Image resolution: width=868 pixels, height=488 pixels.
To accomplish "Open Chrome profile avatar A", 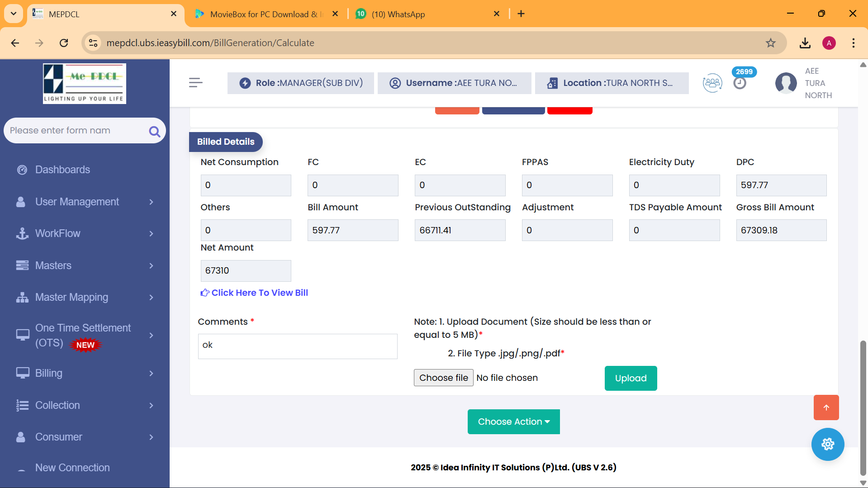I will click(x=829, y=43).
